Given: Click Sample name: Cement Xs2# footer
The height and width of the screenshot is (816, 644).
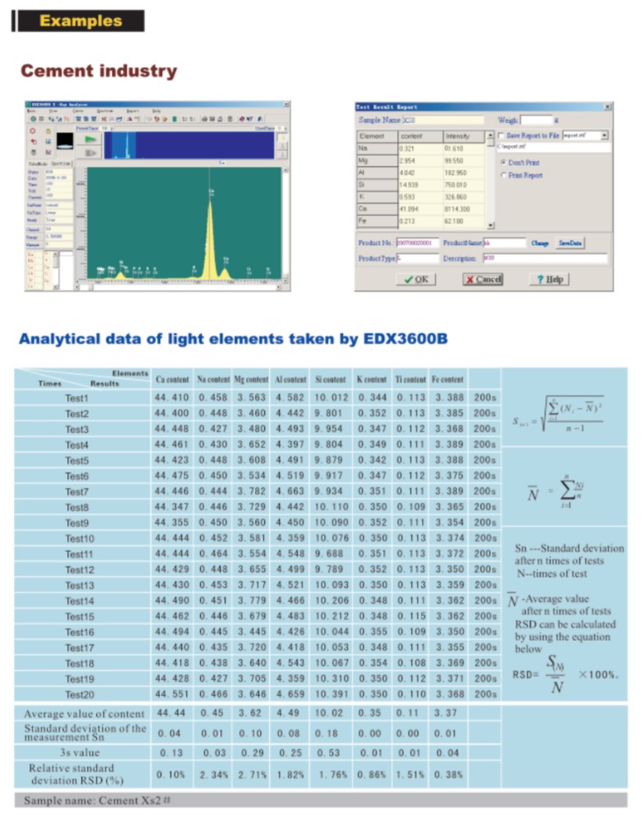Looking at the screenshot, I should [x=97, y=800].
